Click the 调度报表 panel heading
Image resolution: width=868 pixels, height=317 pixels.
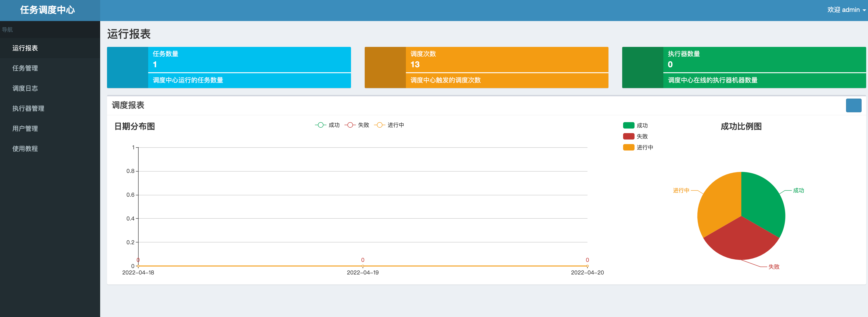(x=128, y=105)
